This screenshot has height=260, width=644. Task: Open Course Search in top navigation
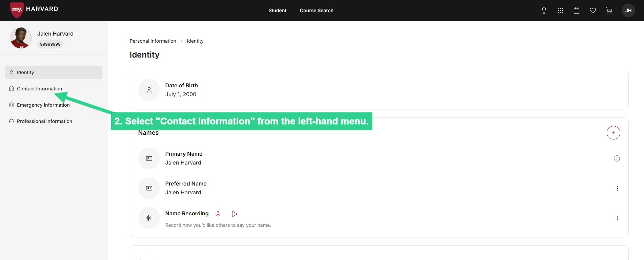[317, 10]
